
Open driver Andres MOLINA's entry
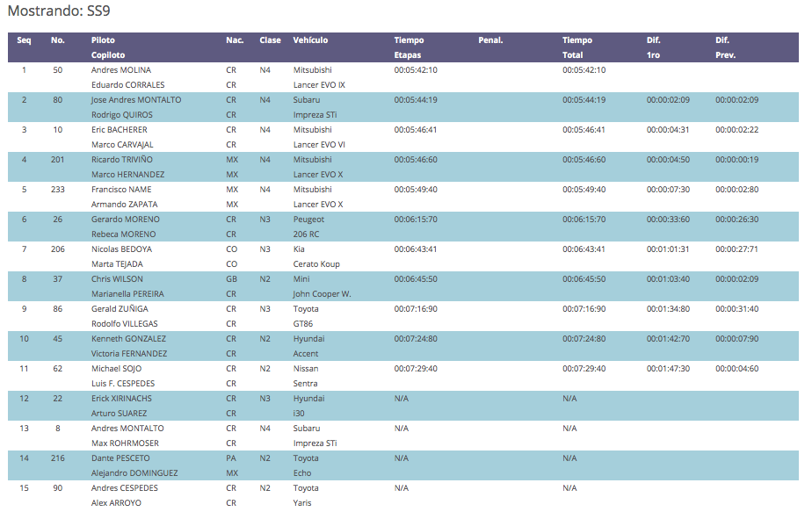(121, 70)
